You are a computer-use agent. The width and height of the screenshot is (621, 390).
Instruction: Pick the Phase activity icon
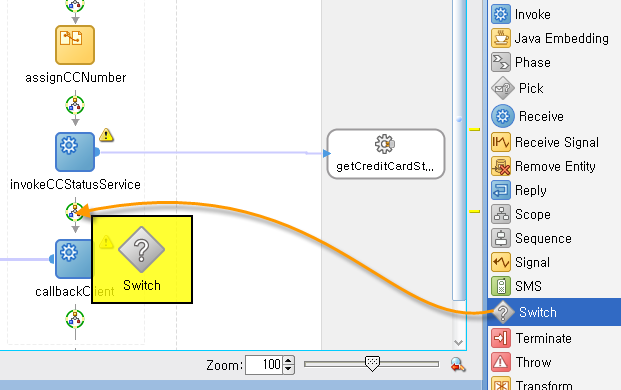pyautogui.click(x=501, y=62)
